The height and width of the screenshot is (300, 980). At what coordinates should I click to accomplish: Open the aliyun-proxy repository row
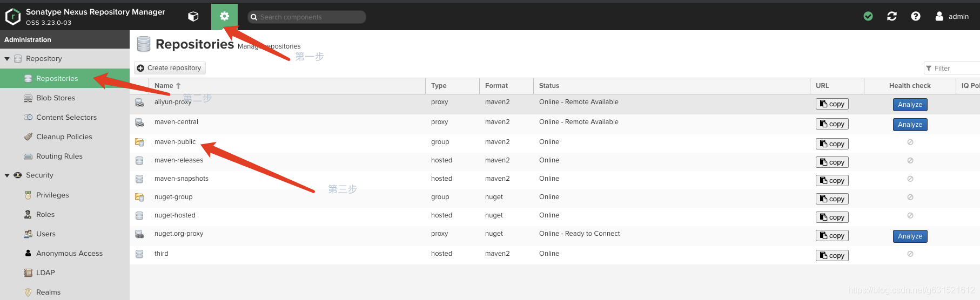[555, 104]
